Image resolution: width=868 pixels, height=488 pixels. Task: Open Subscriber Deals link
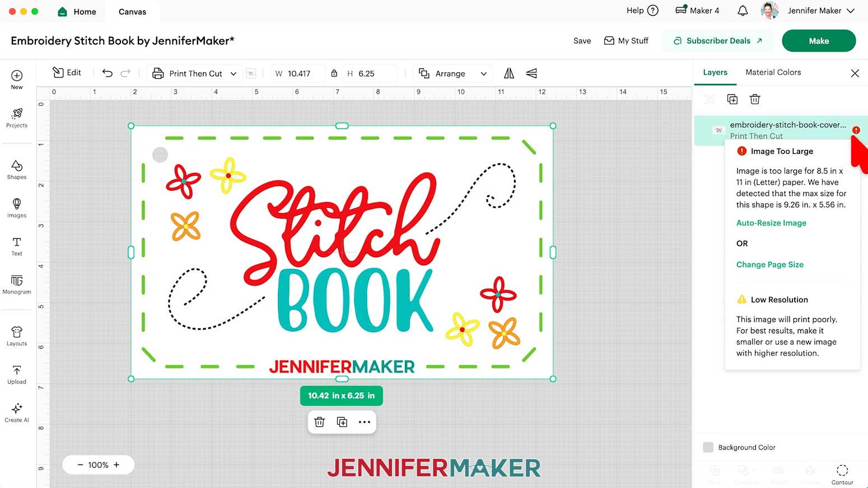[x=718, y=41]
